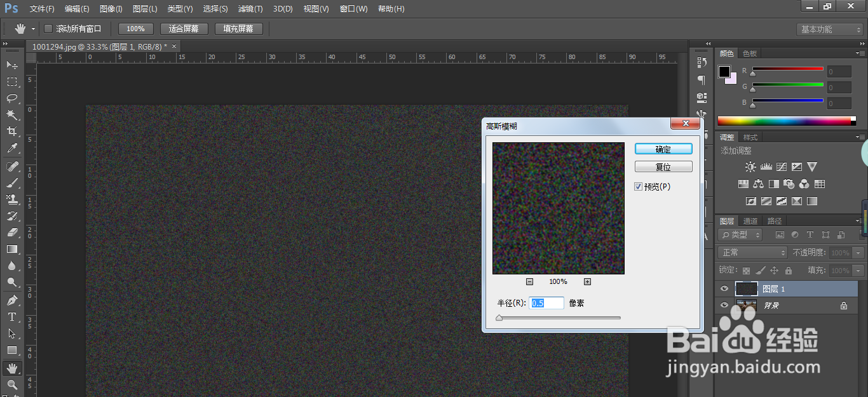The image size is (868, 397).
Task: Hide Layer 1 with eye icon
Action: [724, 289]
